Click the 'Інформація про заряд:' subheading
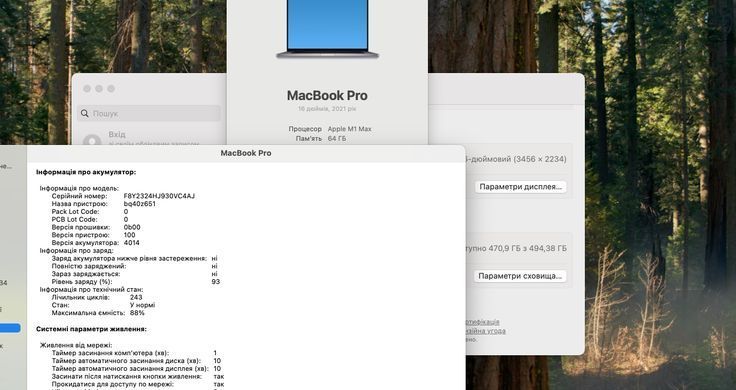Viewport: 736px width, 390px height. click(77, 251)
